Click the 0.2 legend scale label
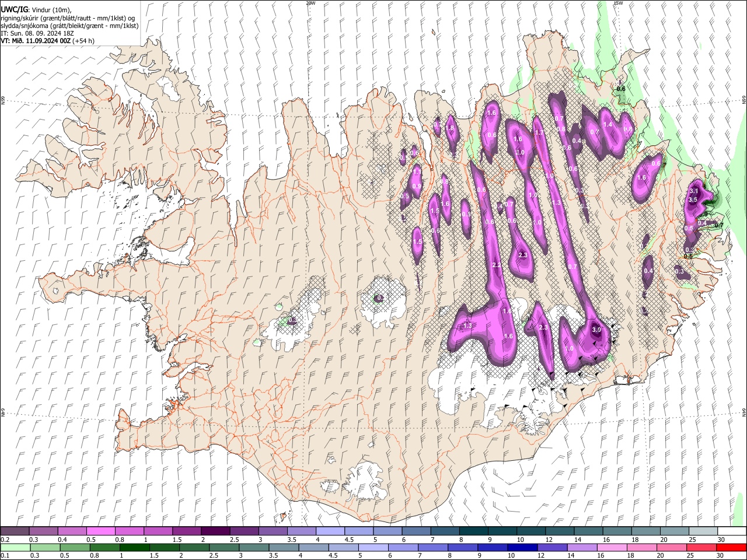 (x=5, y=540)
